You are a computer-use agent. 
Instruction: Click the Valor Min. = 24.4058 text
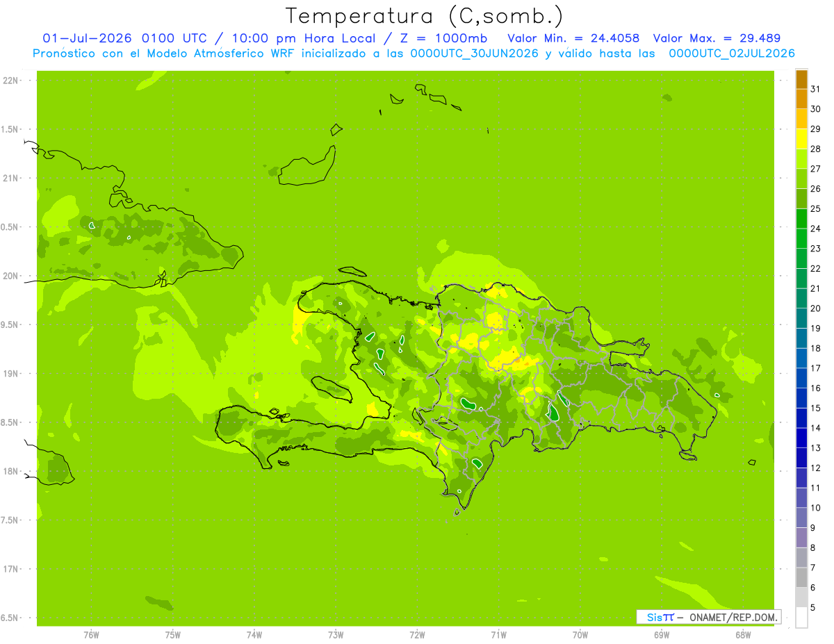pos(573,38)
